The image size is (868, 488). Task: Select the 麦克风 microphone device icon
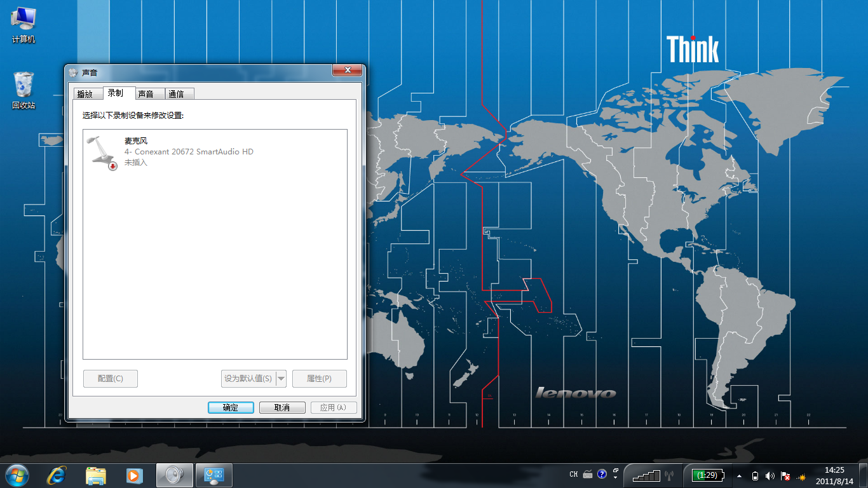[x=102, y=152]
